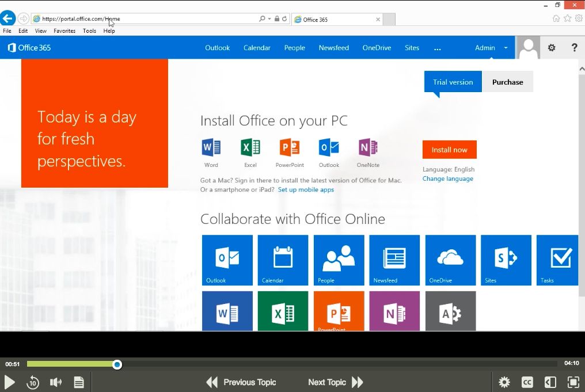Toggle the video player side panel
This screenshot has height=392, width=585.
coord(550,382)
